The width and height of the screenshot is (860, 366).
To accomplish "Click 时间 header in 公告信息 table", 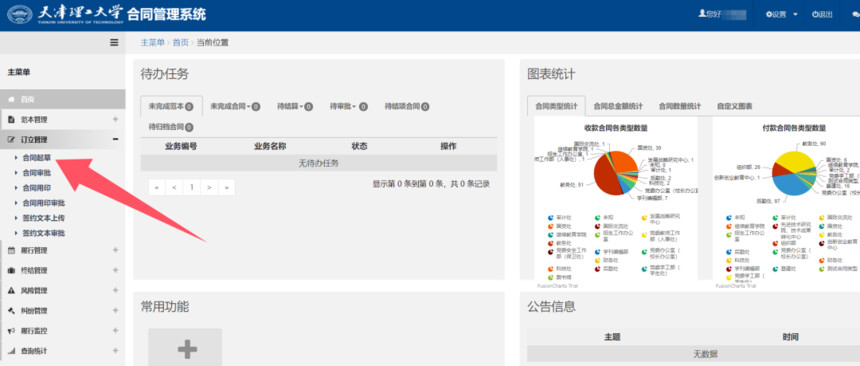I will [x=790, y=337].
